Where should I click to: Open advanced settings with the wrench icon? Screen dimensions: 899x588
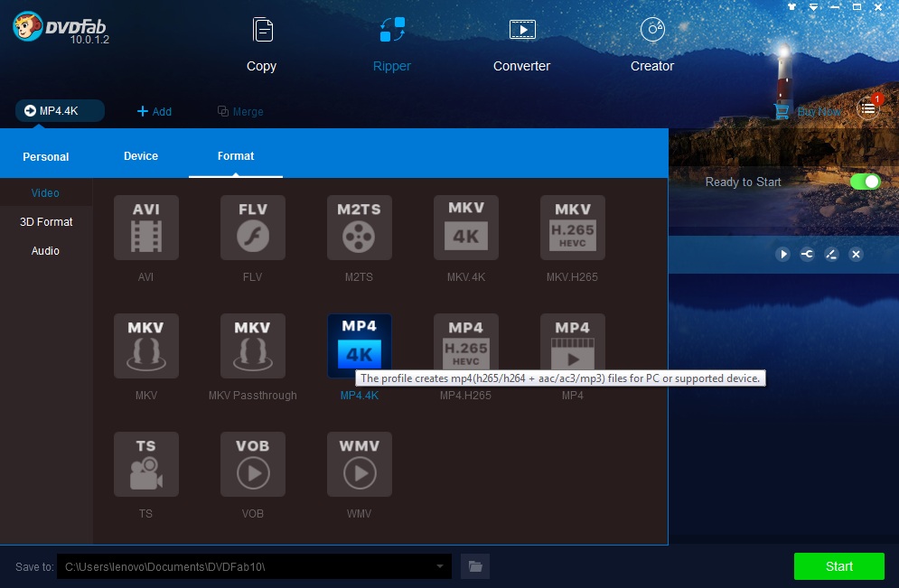coord(807,255)
